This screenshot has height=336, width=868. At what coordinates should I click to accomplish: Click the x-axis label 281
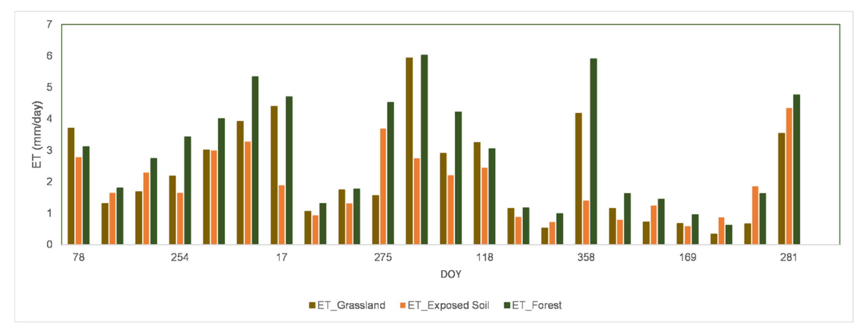[x=789, y=257]
